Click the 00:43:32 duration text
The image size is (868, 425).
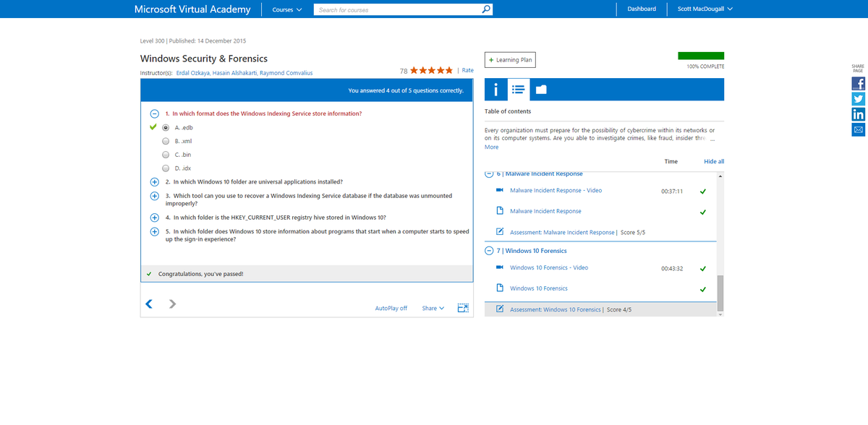pos(672,268)
